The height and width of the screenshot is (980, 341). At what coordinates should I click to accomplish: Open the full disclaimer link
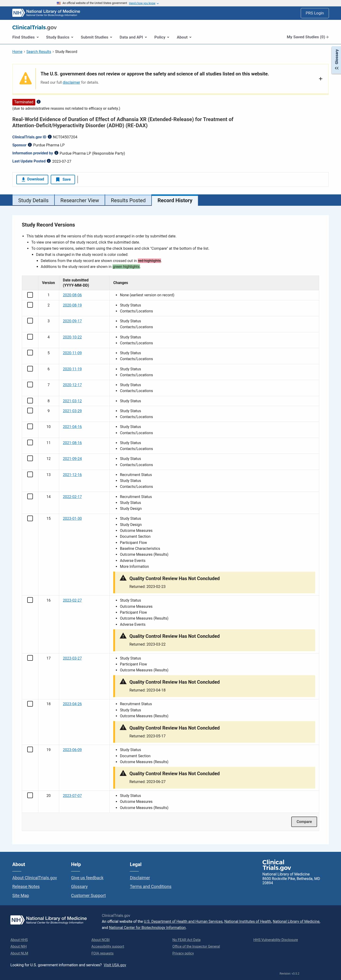point(71,83)
